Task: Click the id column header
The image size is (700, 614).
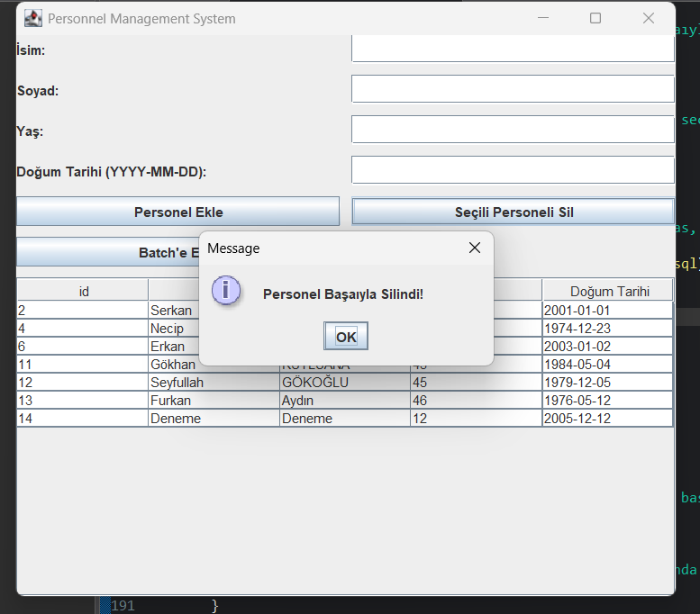Action: tap(83, 291)
